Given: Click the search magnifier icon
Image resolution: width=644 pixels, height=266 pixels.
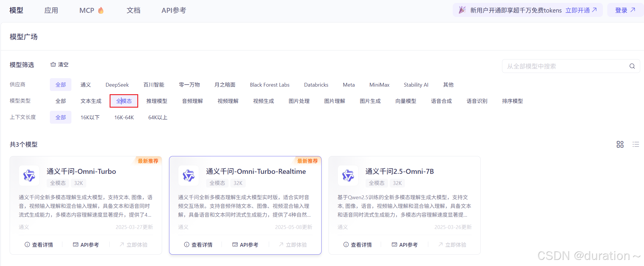Looking at the screenshot, I should coord(632,66).
